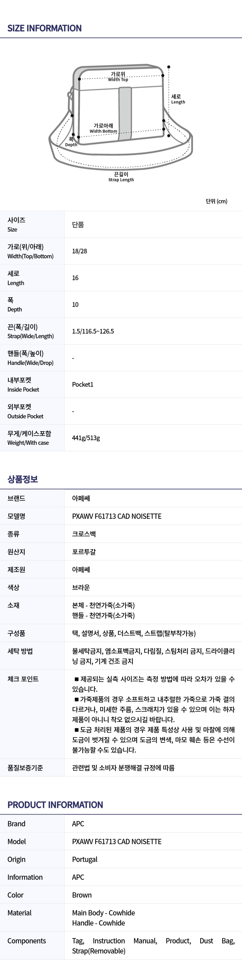Click the 크로스백 type value
Screen dimensions: 242x980
point(84,534)
